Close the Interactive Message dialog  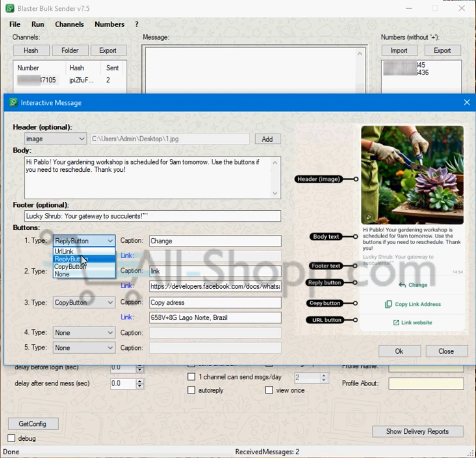click(467, 103)
